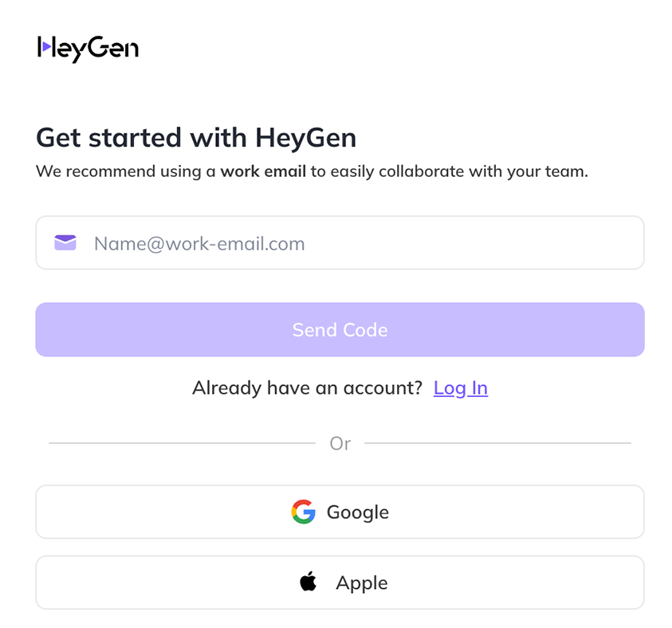This screenshot has width=672, height=628.
Task: Click the 'Or' divider label
Action: (340, 443)
